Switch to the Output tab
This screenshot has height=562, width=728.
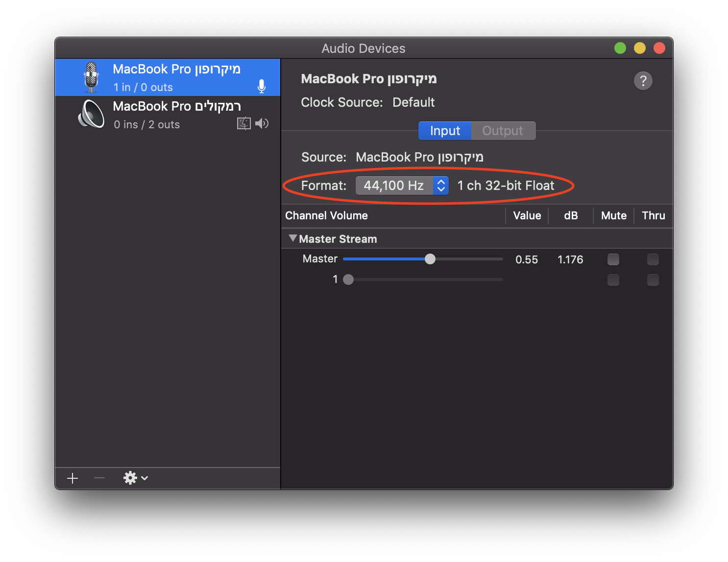(x=503, y=131)
